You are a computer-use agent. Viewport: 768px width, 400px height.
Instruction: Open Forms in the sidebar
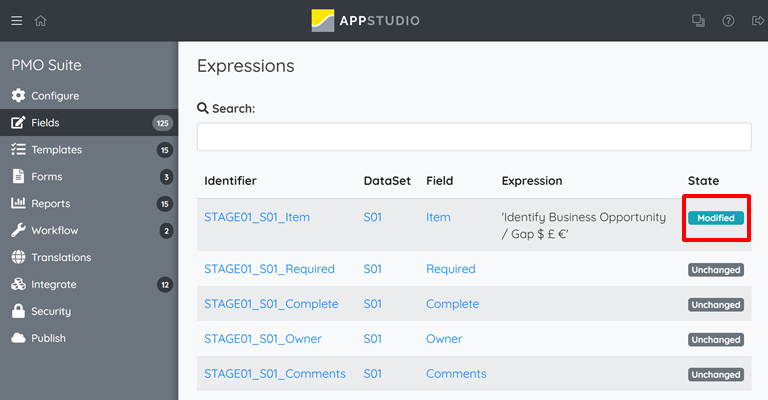(x=89, y=176)
